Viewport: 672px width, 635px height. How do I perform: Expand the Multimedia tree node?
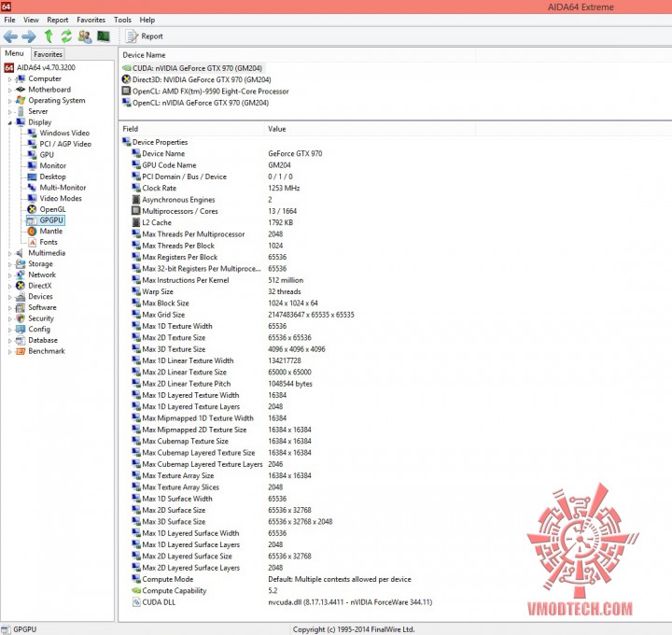[x=9, y=253]
